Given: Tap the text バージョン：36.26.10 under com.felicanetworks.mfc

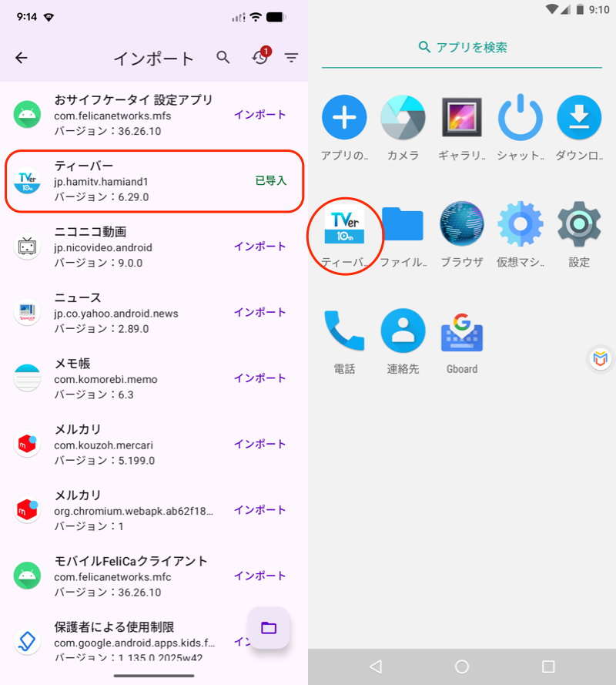Looking at the screenshot, I should [x=107, y=593].
